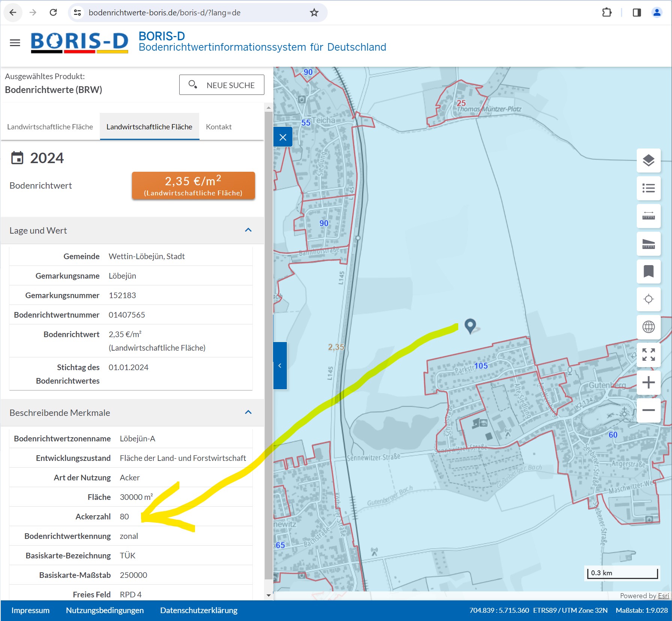Viewport: 672px width, 621px height.
Task: Select the first Landwirtschaftliche Fläche tab
Action: (50, 127)
